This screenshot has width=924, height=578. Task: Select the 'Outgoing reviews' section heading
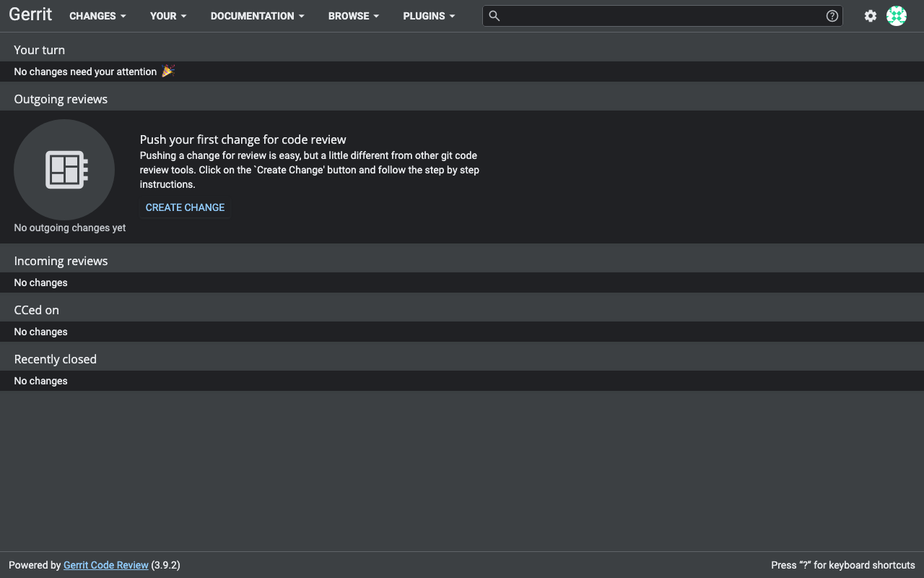61,99
